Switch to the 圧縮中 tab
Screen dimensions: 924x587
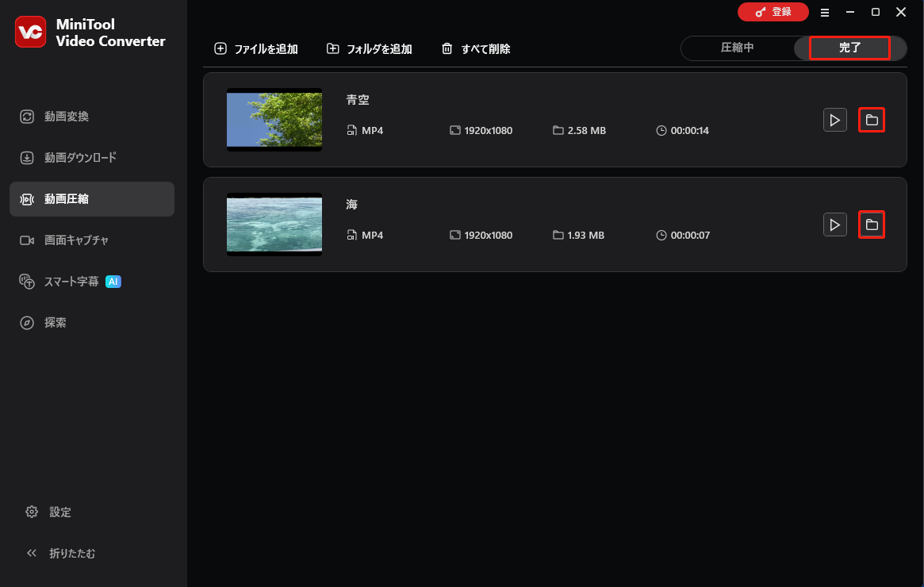point(738,48)
